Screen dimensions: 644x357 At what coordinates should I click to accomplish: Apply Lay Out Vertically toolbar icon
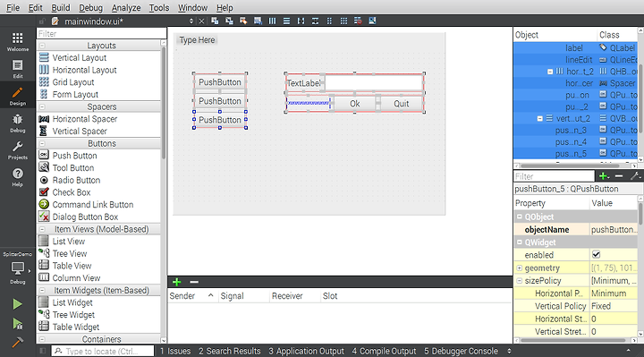coord(287,21)
